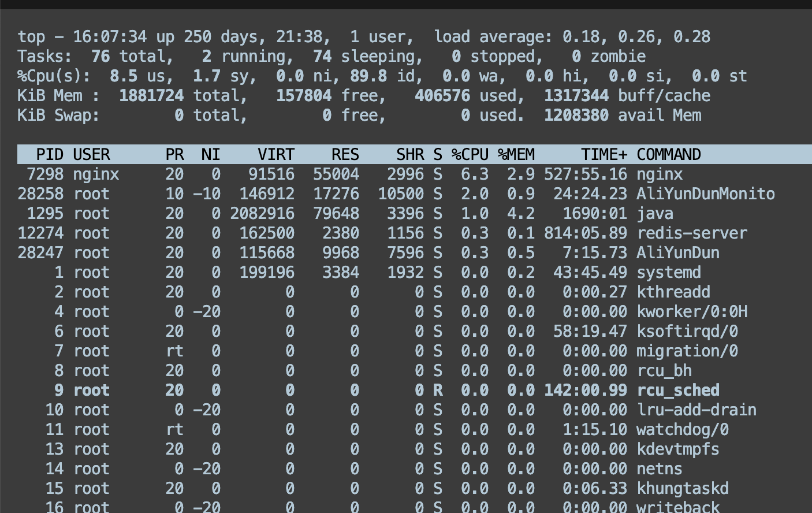This screenshot has height=513, width=812.
Task: Click PID 28247 in the process list
Action: [40, 253]
